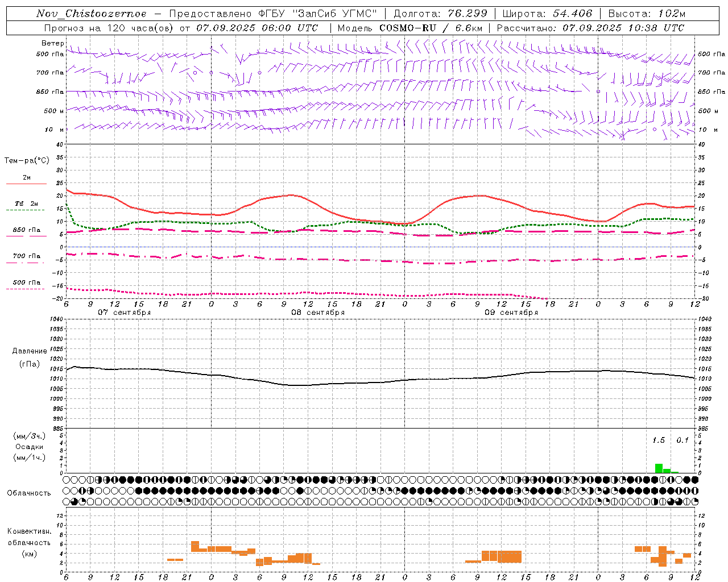Click the "Осадки" precipitation label
This screenshot has width=728, height=582.
(x=30, y=447)
